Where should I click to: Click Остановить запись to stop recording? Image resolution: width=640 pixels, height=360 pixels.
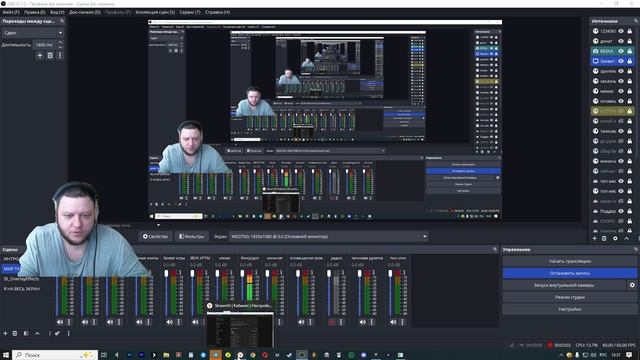coord(570,273)
